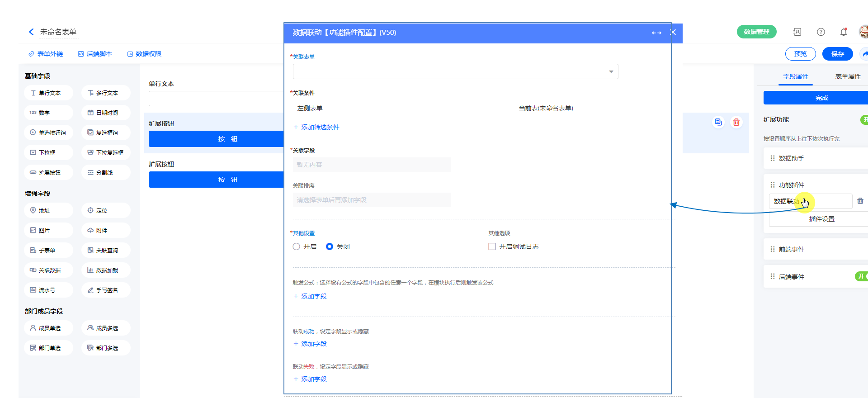Delete the 数据联动 plugin with the trash icon
The height and width of the screenshot is (398, 868).
click(860, 201)
